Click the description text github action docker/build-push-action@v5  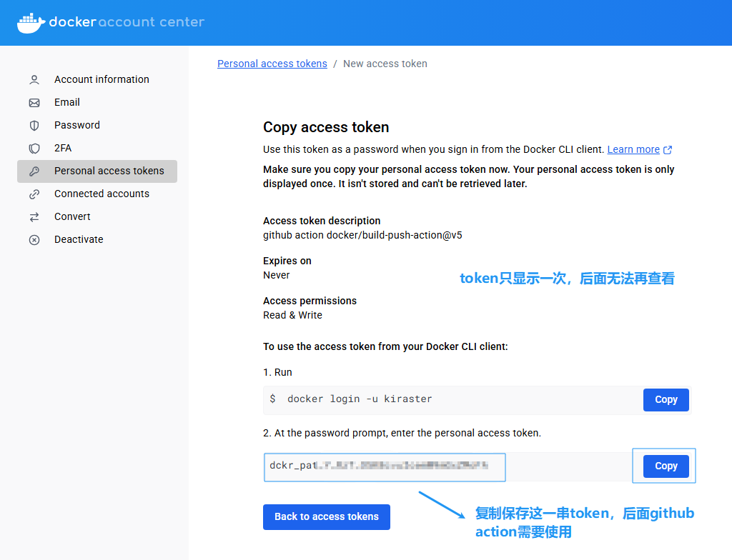362,235
